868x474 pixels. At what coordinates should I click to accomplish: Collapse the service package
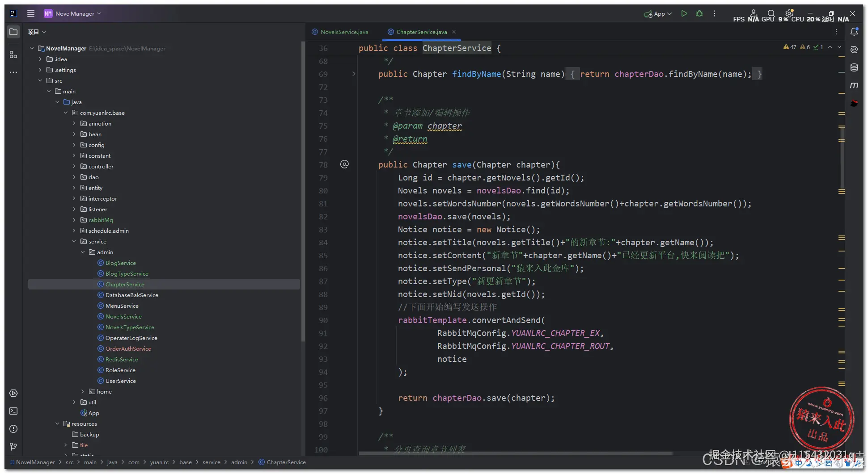click(x=74, y=241)
